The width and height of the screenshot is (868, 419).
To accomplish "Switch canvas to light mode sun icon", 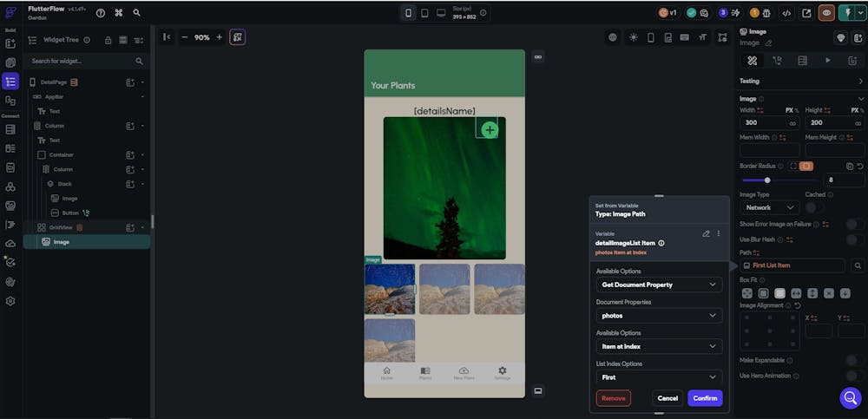I will pyautogui.click(x=634, y=37).
